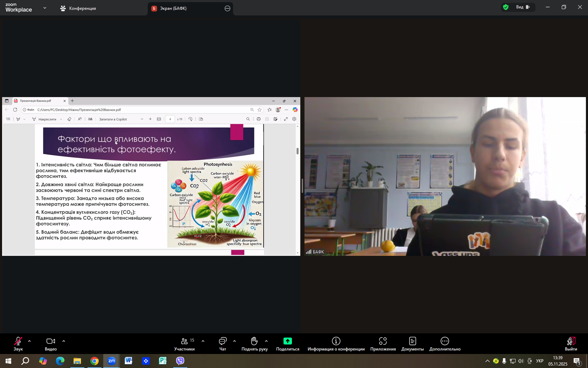Open the Приложения apps panel
Viewport: 588px width, 368px height.
click(383, 344)
